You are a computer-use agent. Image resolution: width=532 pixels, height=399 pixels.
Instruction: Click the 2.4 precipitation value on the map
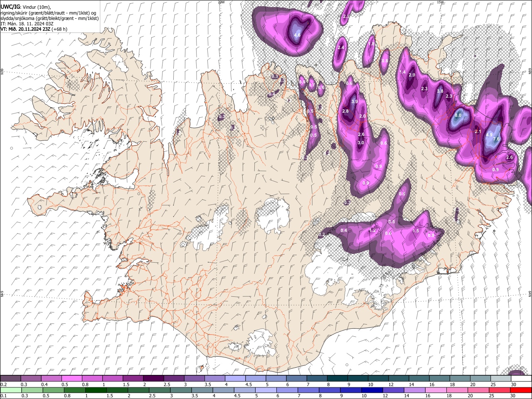pos(341,48)
